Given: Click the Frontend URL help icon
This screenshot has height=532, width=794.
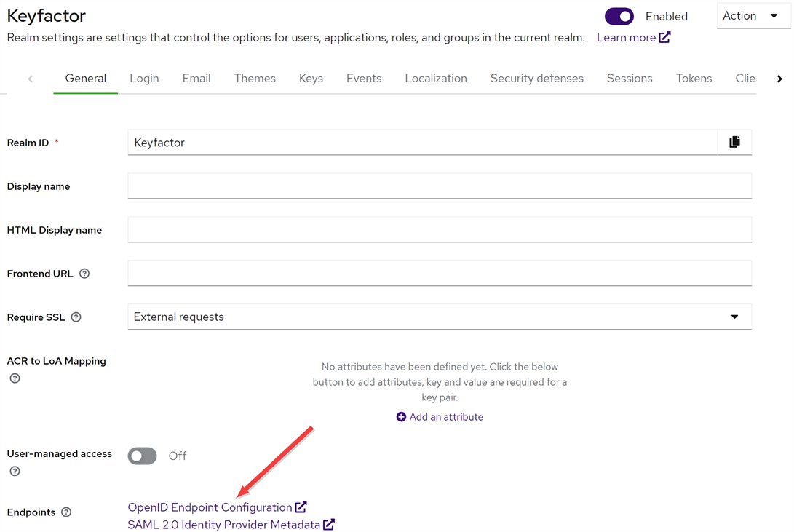Looking at the screenshot, I should (x=84, y=274).
